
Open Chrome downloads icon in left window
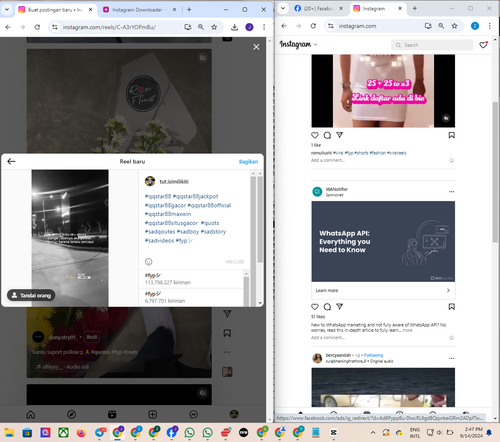point(234,27)
